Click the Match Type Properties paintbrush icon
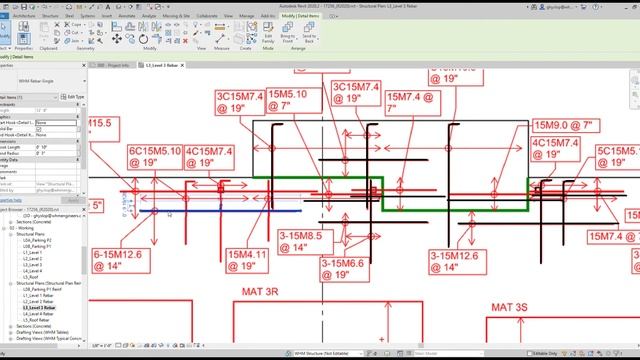 [x=57, y=41]
